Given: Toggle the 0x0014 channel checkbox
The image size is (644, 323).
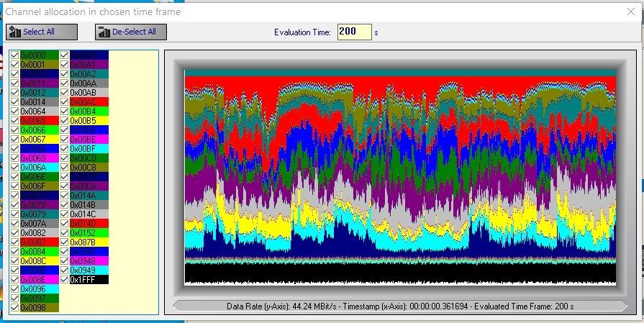Looking at the screenshot, I should [15, 102].
